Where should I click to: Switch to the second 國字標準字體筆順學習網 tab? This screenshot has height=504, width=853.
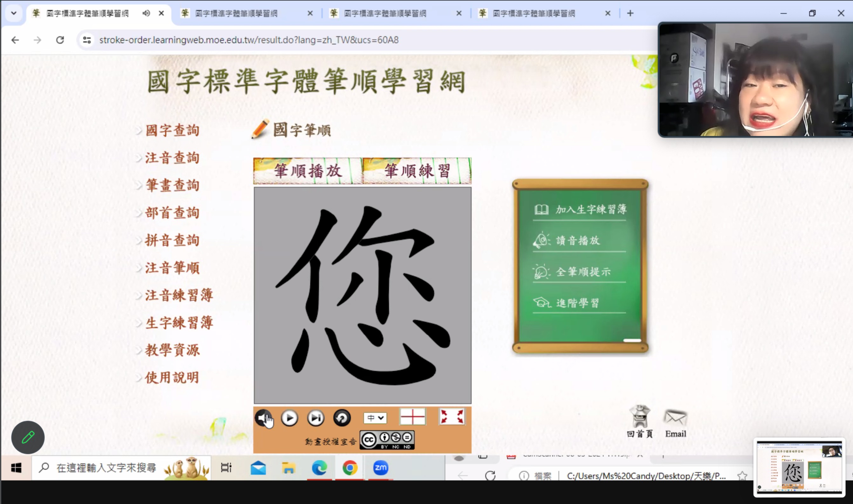tap(237, 13)
